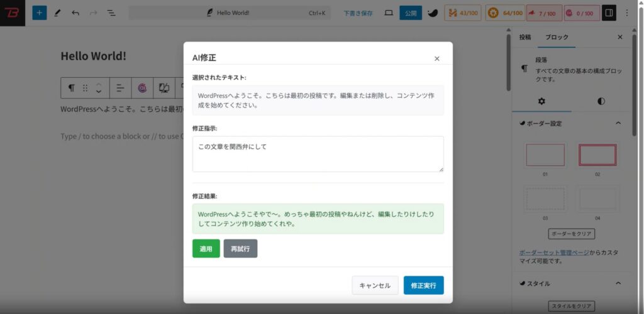Click the Hello World! post title
The image size is (644, 314).
pos(93,56)
